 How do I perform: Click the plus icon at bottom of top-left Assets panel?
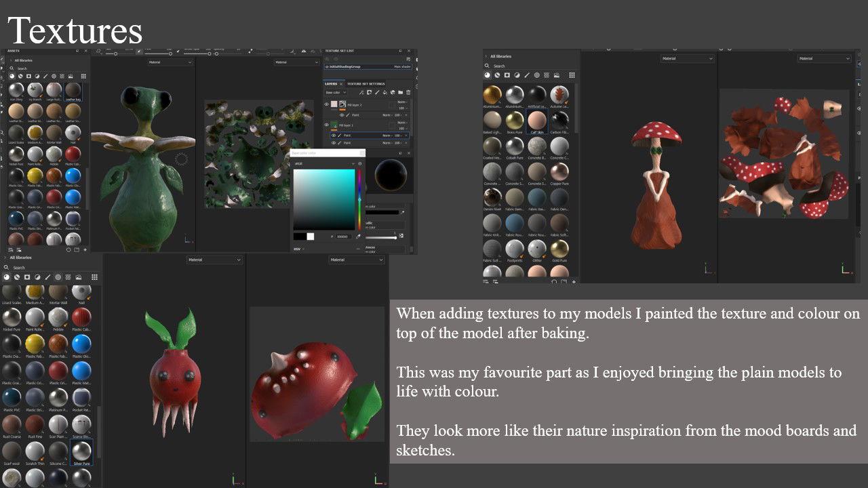85,249
